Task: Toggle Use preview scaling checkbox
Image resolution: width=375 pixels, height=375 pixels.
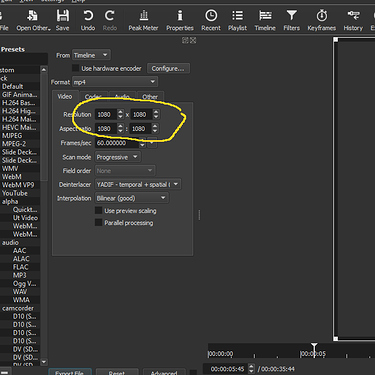Action: [x=99, y=211]
